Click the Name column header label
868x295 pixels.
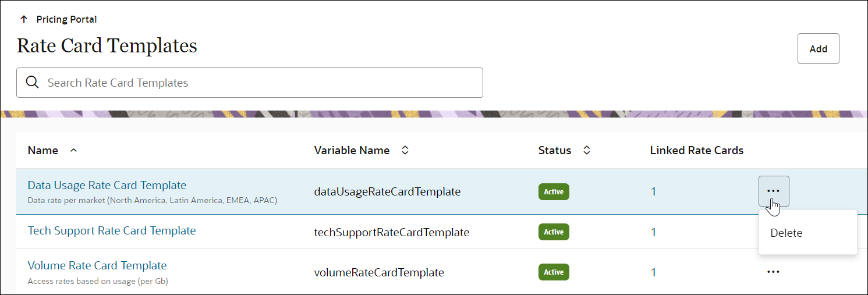(43, 150)
